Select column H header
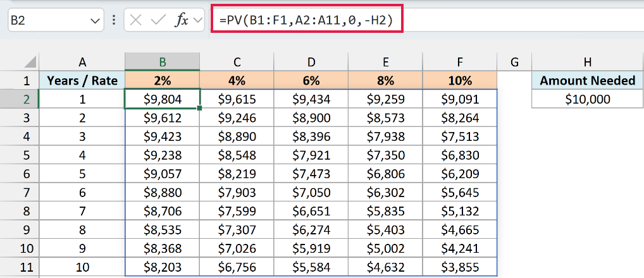This screenshot has width=644, height=278. (x=588, y=62)
